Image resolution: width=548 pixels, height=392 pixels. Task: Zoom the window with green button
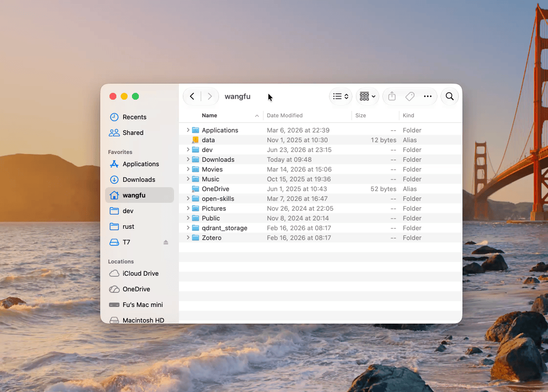click(135, 96)
